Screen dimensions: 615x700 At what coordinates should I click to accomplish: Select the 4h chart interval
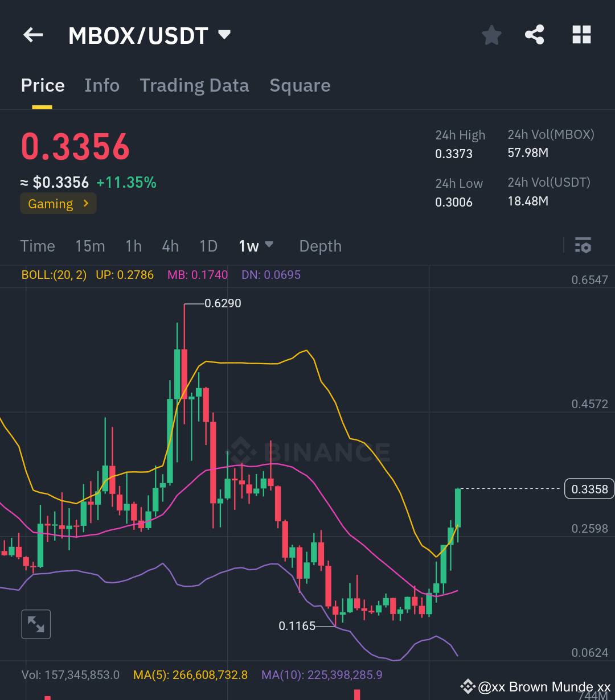coord(170,246)
